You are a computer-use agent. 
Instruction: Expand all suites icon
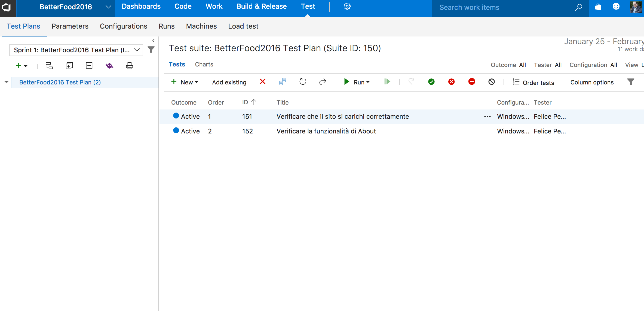point(69,66)
